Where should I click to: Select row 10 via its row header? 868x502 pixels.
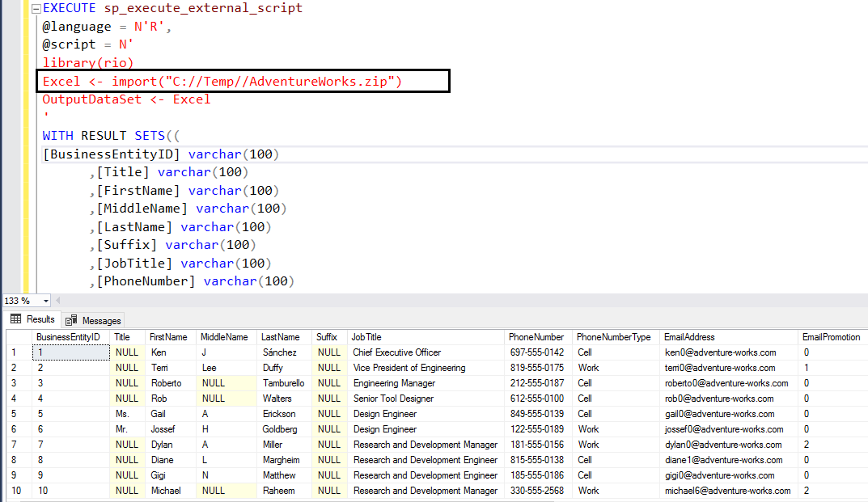coord(15,491)
